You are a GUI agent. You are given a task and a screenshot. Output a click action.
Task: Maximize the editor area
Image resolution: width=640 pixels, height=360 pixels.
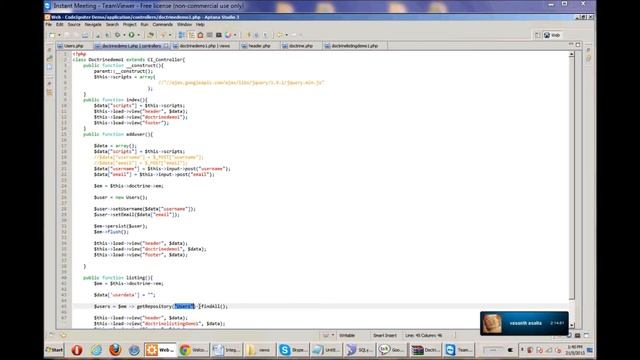coord(578,44)
